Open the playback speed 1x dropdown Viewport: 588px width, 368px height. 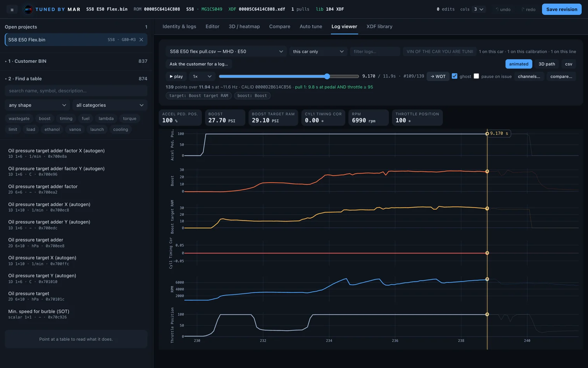202,76
